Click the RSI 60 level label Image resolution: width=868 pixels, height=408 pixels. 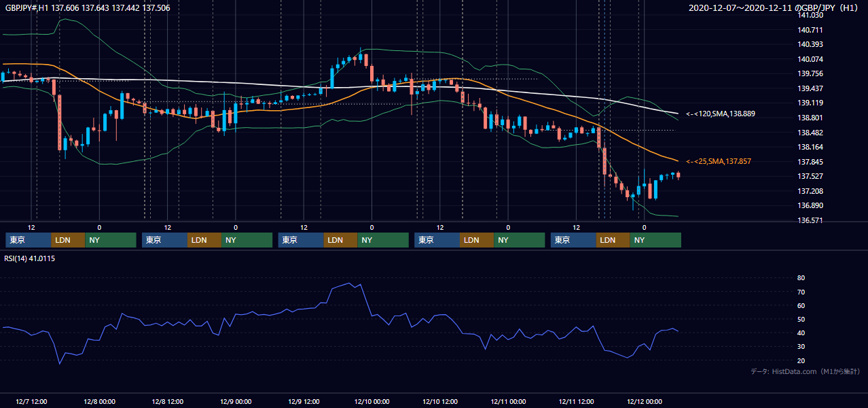tap(801, 305)
